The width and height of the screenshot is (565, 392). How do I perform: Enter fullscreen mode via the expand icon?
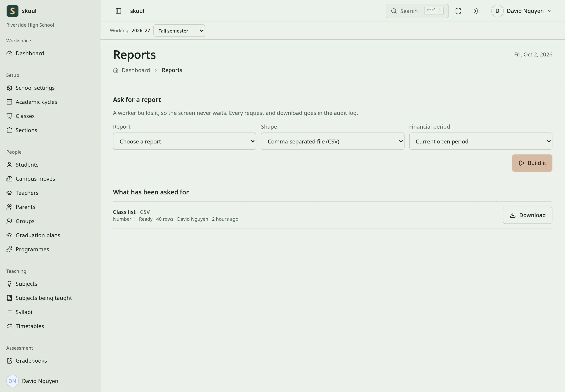coord(458,11)
